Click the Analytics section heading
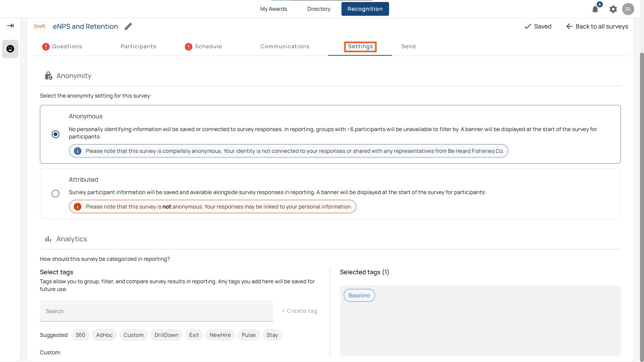The width and height of the screenshot is (644, 362). coord(72,239)
